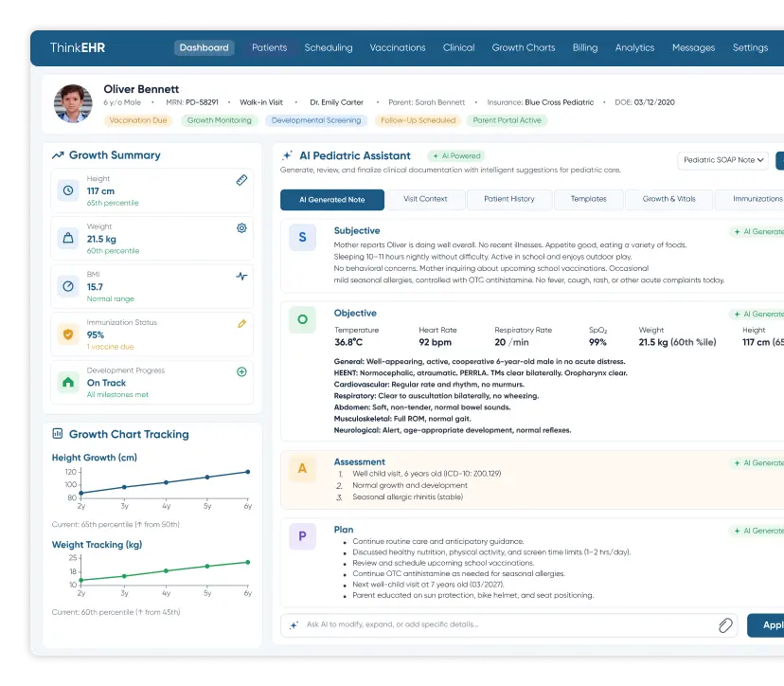Image resolution: width=784 pixels, height=686 pixels.
Task: Open Settings from the top navigation
Action: (750, 47)
